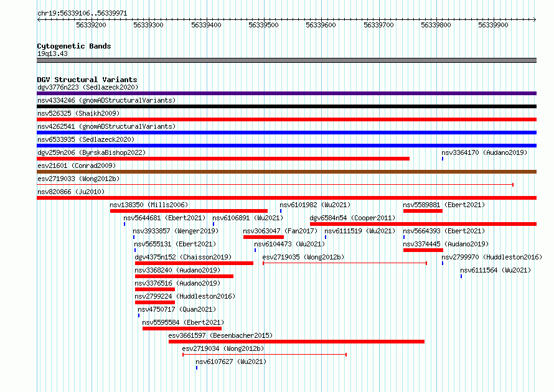Click the brown esv21601 variant bar

pyautogui.click(x=286, y=172)
